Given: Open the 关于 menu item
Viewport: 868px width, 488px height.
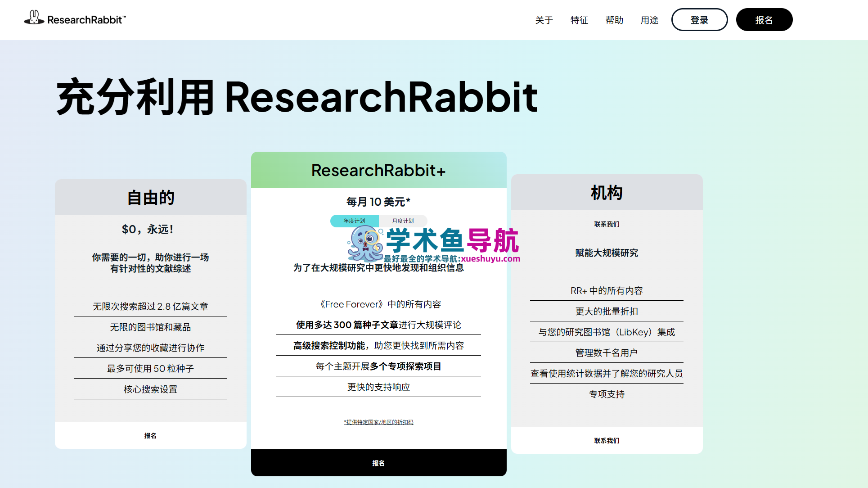Looking at the screenshot, I should pyautogui.click(x=544, y=20).
